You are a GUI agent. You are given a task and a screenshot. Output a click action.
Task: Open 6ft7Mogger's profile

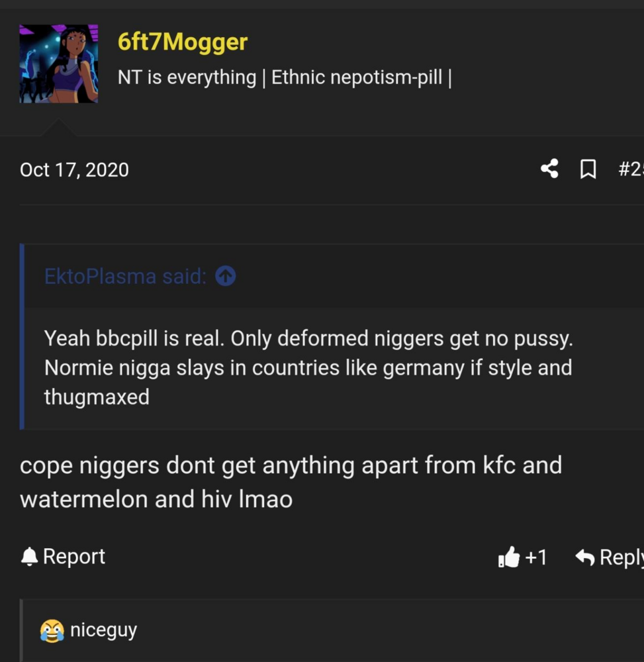(183, 42)
